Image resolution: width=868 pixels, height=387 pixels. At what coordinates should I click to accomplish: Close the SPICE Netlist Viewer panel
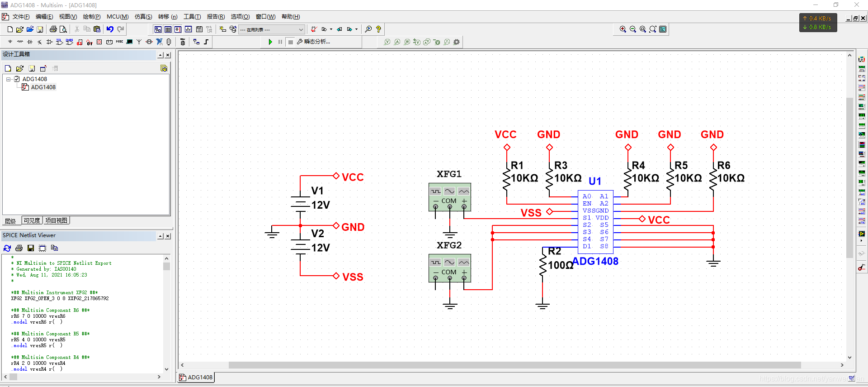pyautogui.click(x=168, y=236)
